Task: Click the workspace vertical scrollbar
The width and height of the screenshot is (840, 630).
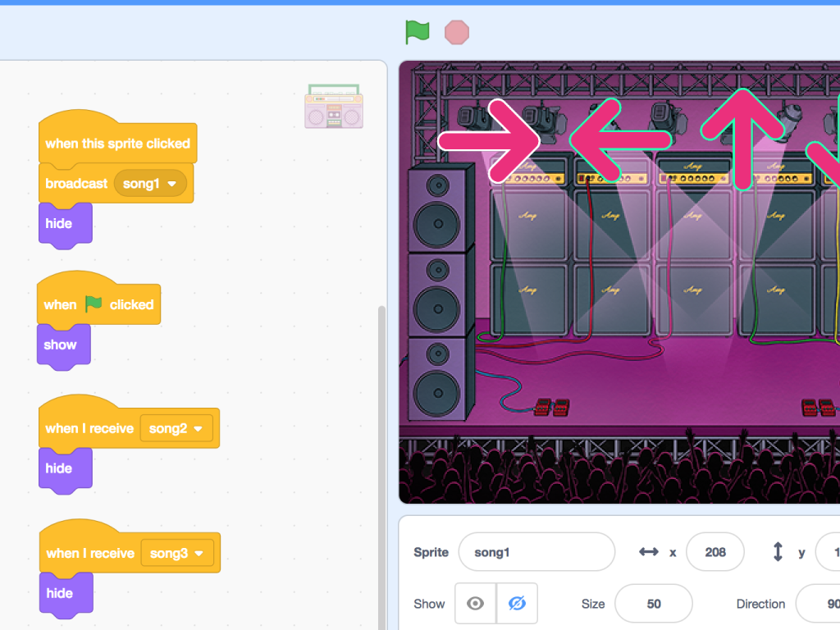Action: (382, 466)
